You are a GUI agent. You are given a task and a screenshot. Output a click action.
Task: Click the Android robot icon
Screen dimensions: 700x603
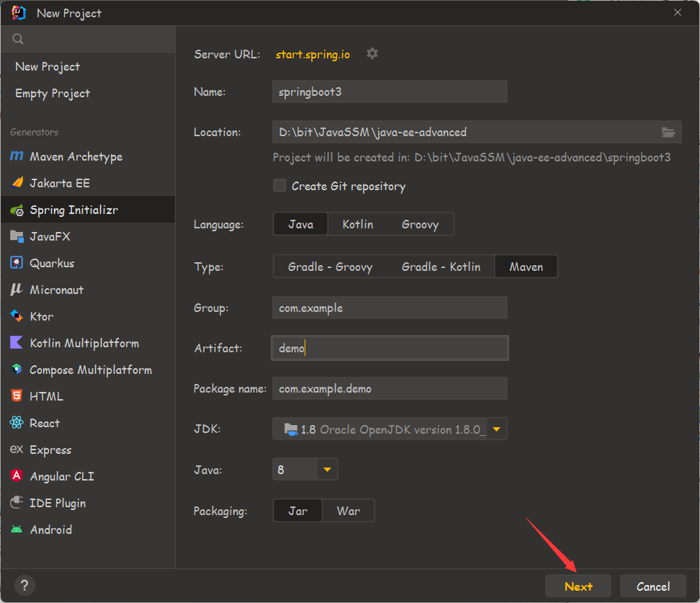pos(17,530)
